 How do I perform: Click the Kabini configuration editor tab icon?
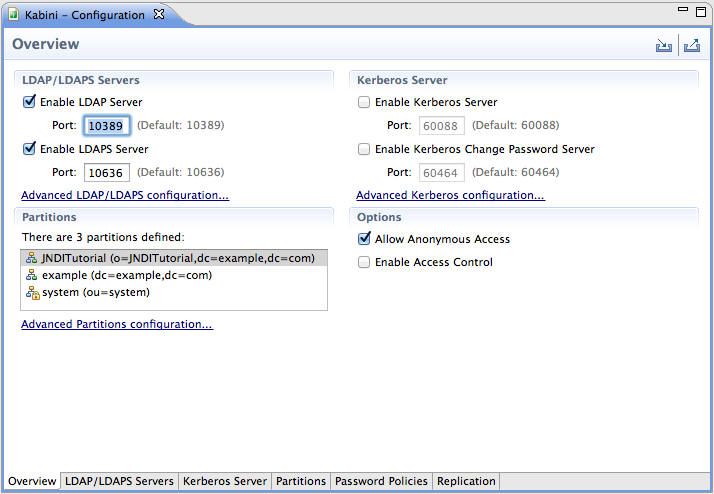14,15
